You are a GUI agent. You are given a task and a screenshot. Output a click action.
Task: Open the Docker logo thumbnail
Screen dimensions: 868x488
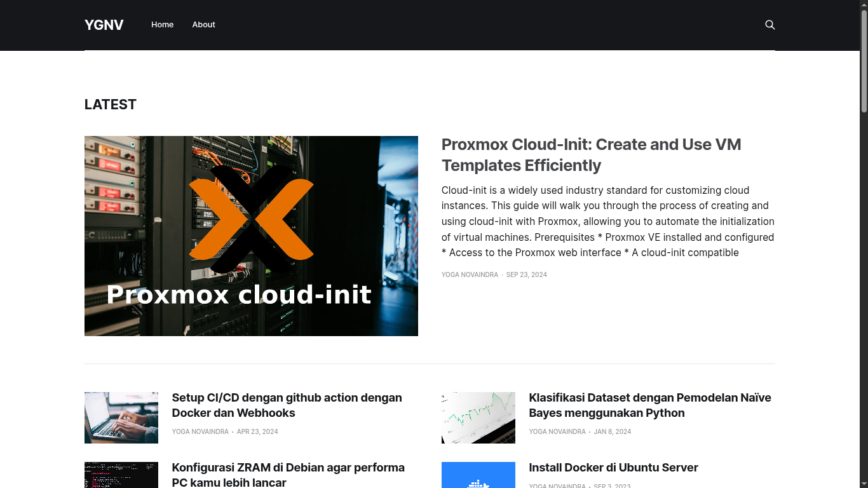pos(478,475)
